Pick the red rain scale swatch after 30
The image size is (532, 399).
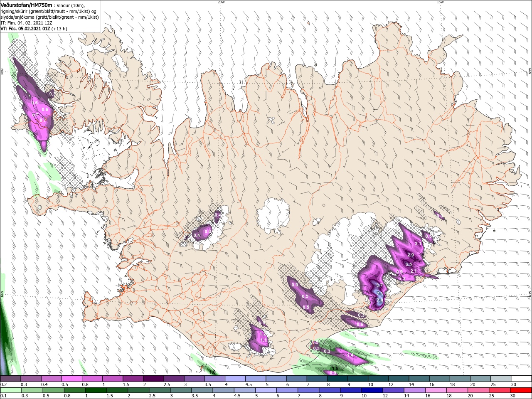pos(521,390)
